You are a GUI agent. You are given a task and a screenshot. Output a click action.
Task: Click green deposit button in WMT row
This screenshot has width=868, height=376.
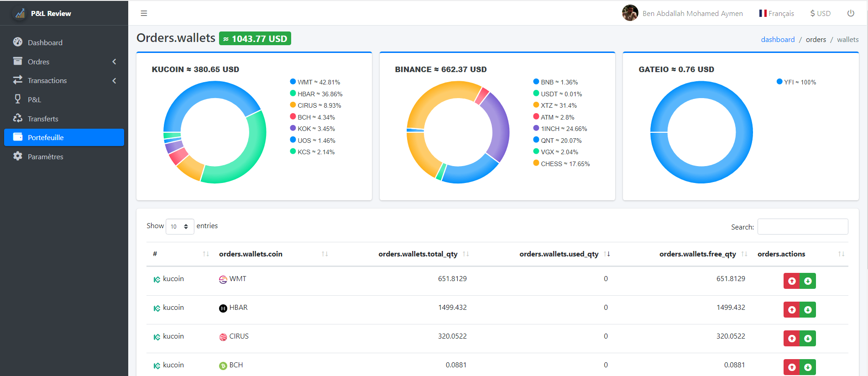(808, 281)
